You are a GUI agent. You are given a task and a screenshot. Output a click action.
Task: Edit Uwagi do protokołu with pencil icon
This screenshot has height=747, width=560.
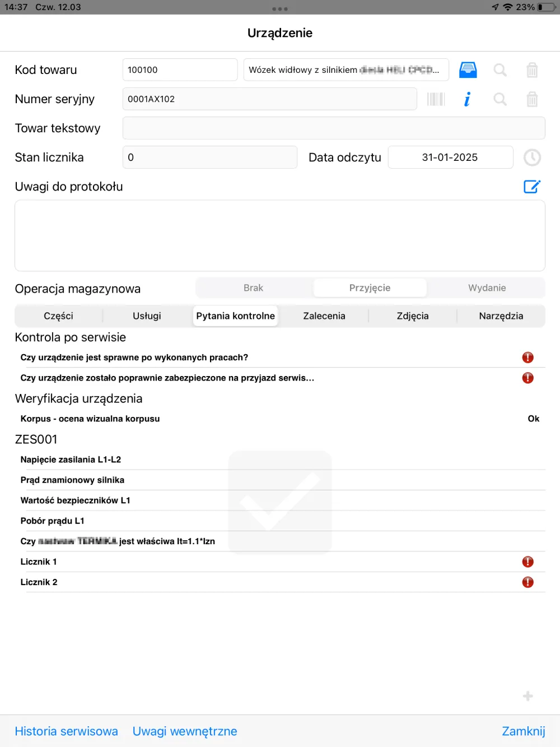(531, 187)
